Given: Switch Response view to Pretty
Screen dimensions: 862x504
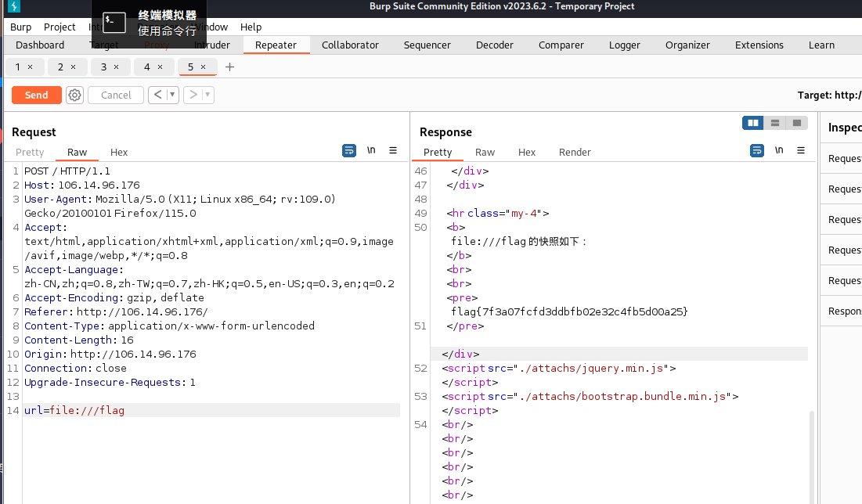Looking at the screenshot, I should click(x=438, y=153).
